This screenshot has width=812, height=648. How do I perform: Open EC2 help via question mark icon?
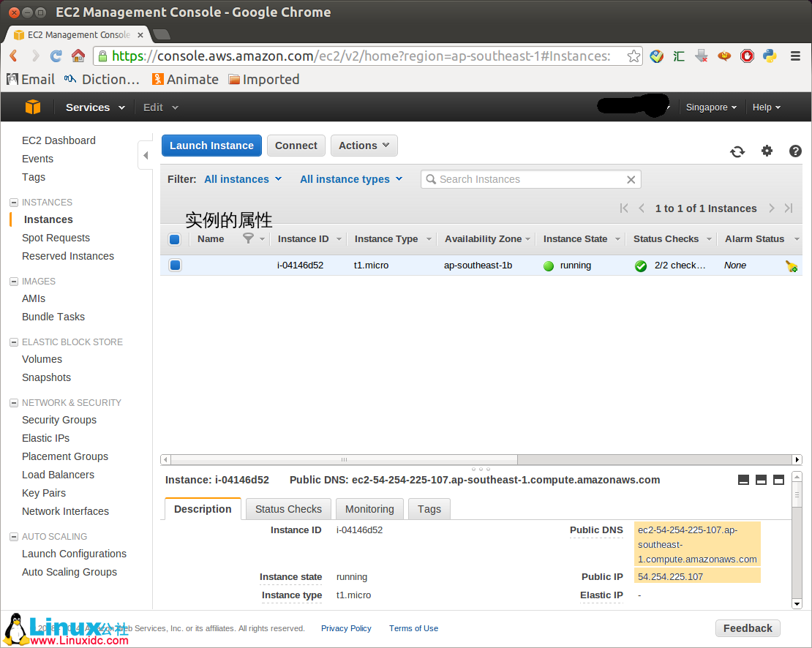(x=795, y=151)
